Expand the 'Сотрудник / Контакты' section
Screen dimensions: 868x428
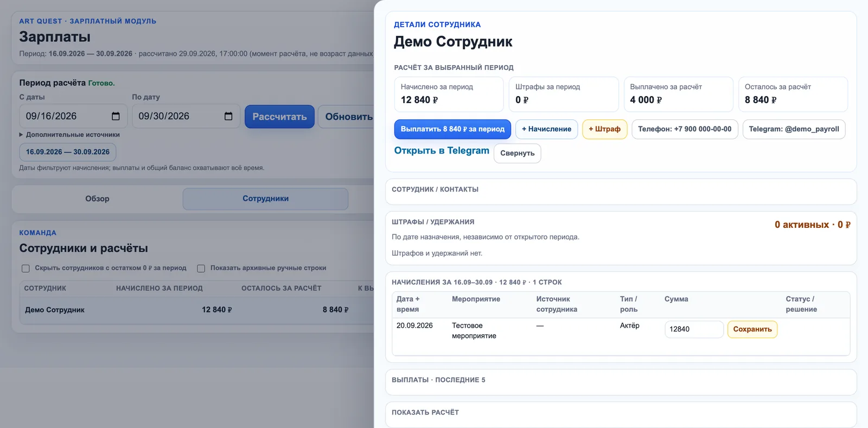(621, 191)
